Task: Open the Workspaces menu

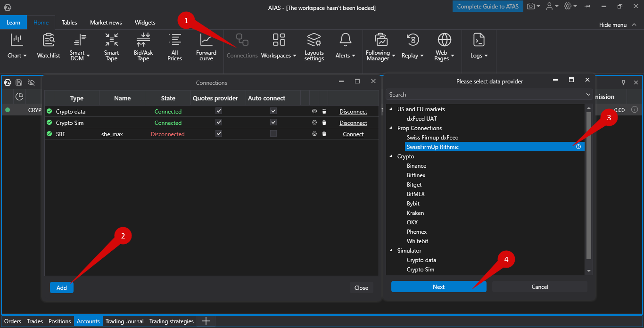Action: 279,46
